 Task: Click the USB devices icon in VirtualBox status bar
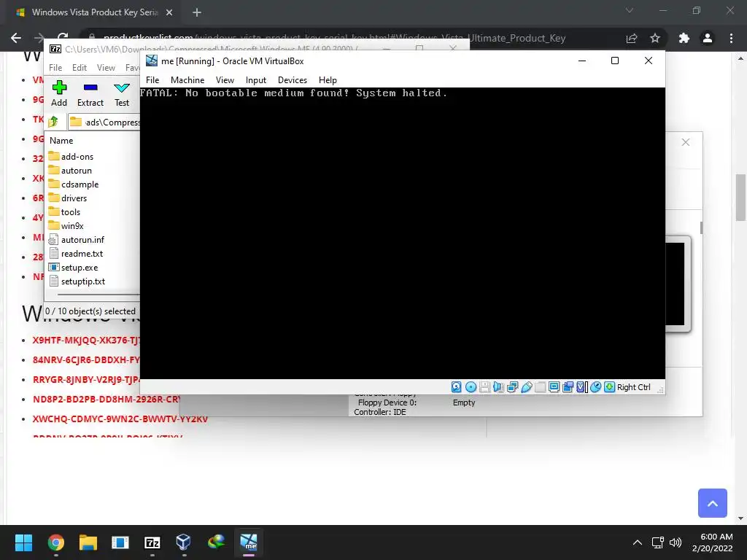tap(527, 387)
